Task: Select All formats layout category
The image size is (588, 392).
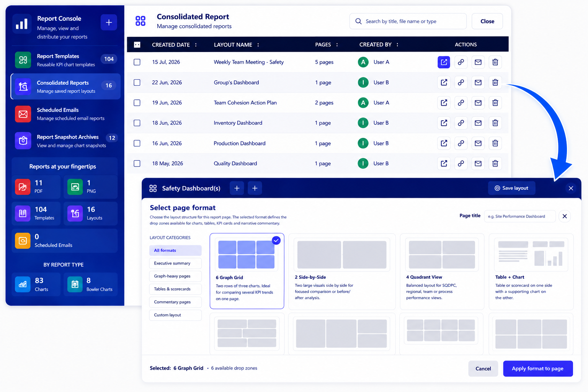Action: (x=175, y=250)
